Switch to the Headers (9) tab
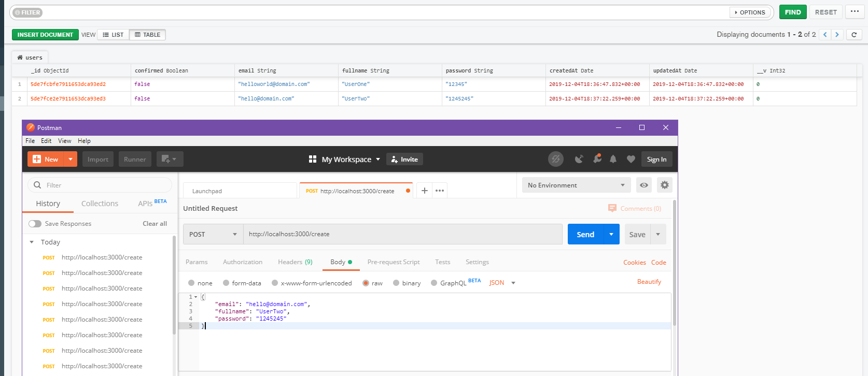This screenshot has width=868, height=376. (x=295, y=262)
